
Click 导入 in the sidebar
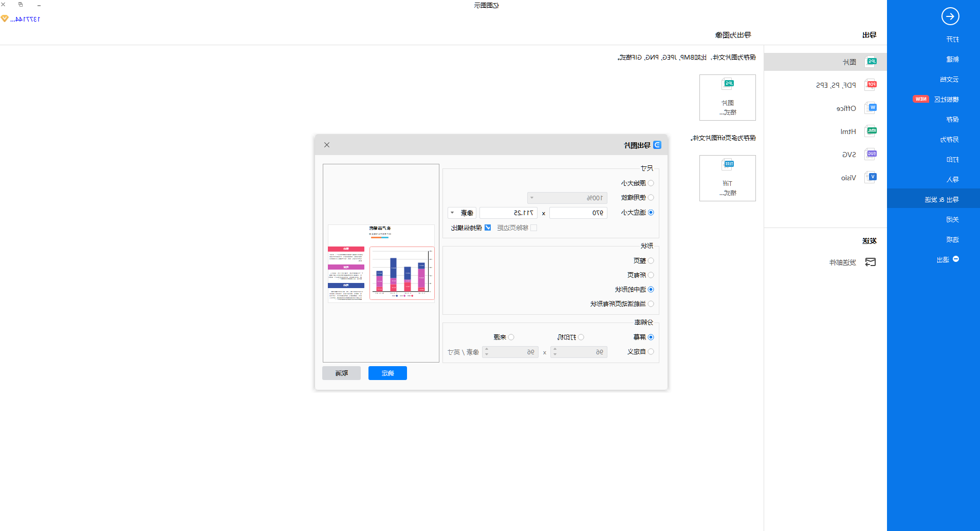(x=952, y=180)
